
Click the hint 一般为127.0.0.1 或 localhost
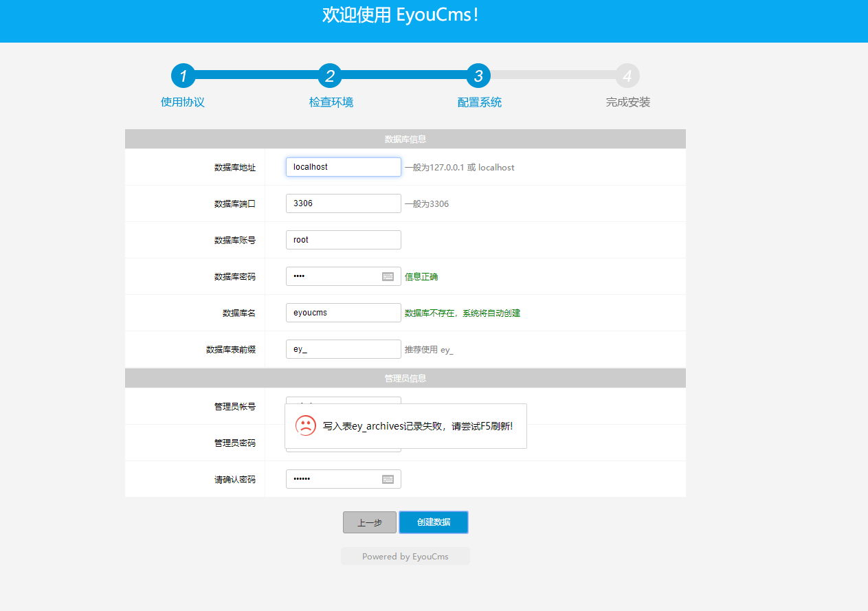click(x=460, y=168)
